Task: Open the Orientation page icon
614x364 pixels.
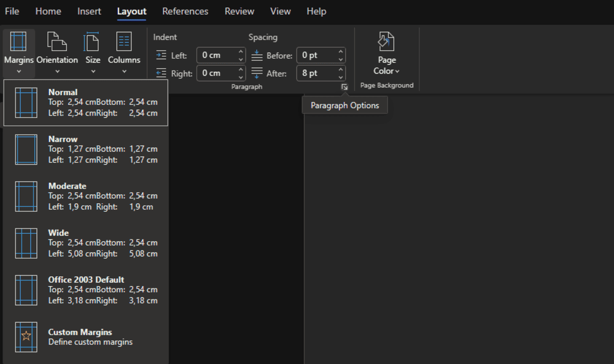Action: [56, 42]
